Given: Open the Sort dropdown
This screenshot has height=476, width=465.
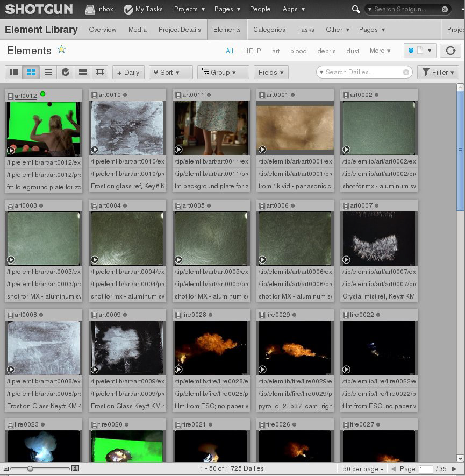Looking at the screenshot, I should point(170,72).
